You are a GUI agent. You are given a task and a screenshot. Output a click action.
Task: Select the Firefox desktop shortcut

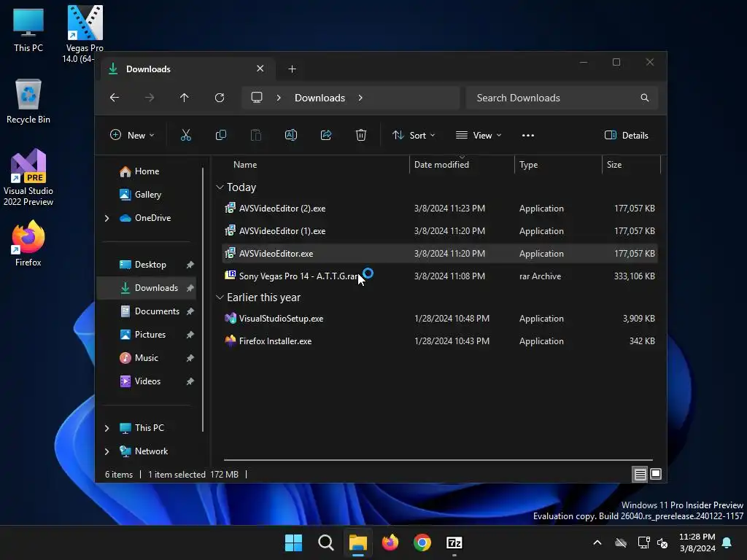(28, 244)
